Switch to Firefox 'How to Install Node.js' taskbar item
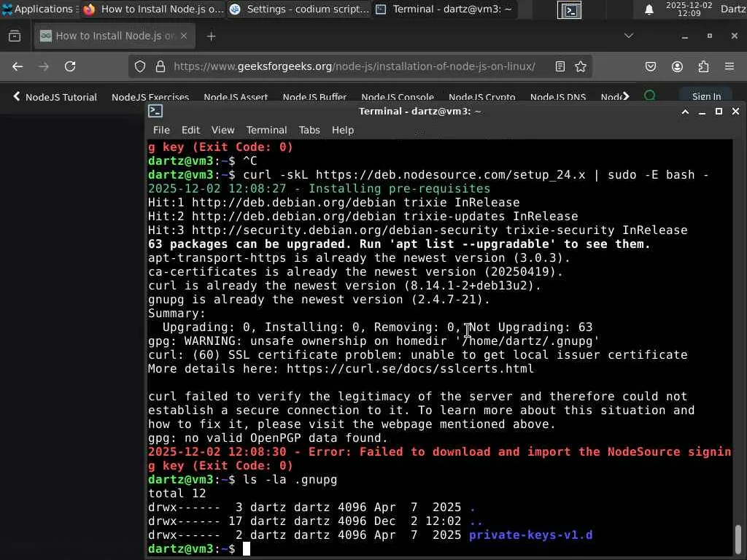Screen dimensions: 747x560 coord(153,9)
